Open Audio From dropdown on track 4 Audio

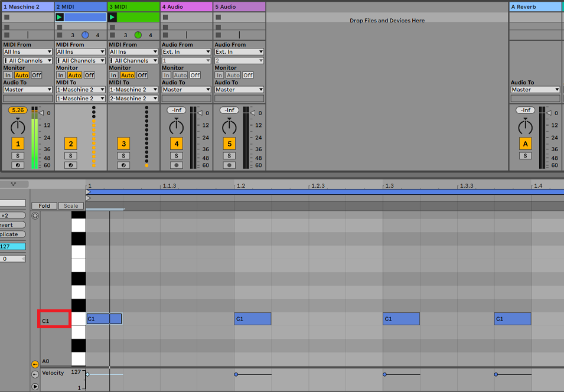coord(187,52)
